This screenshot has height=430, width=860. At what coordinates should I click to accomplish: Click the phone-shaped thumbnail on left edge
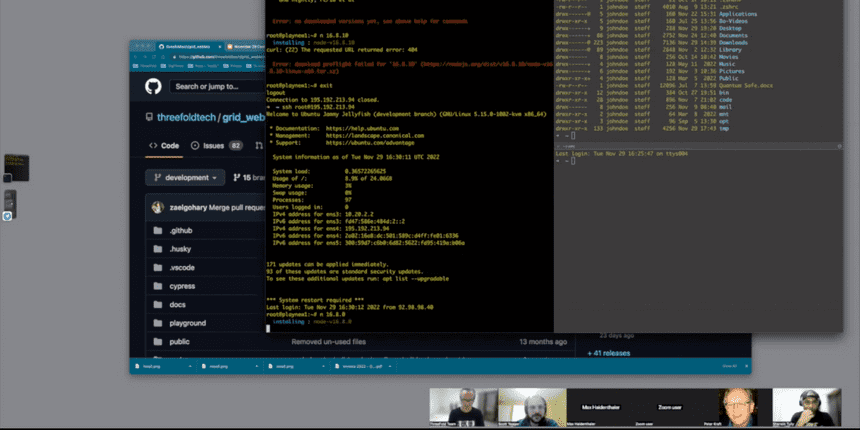click(10, 203)
